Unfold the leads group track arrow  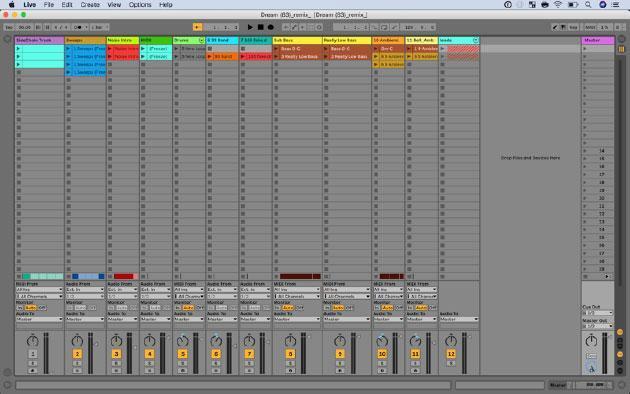(x=476, y=40)
